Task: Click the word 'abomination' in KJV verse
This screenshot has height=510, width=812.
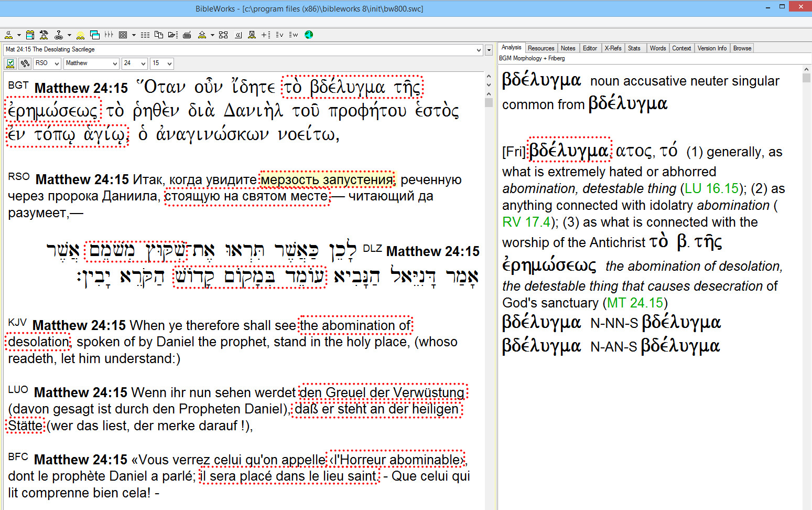Action: (x=359, y=325)
